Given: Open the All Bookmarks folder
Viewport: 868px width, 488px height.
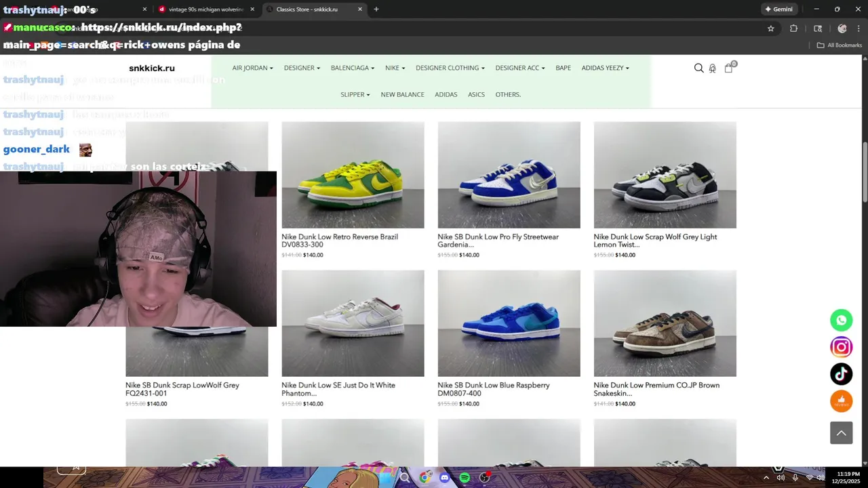Looking at the screenshot, I should click(839, 45).
